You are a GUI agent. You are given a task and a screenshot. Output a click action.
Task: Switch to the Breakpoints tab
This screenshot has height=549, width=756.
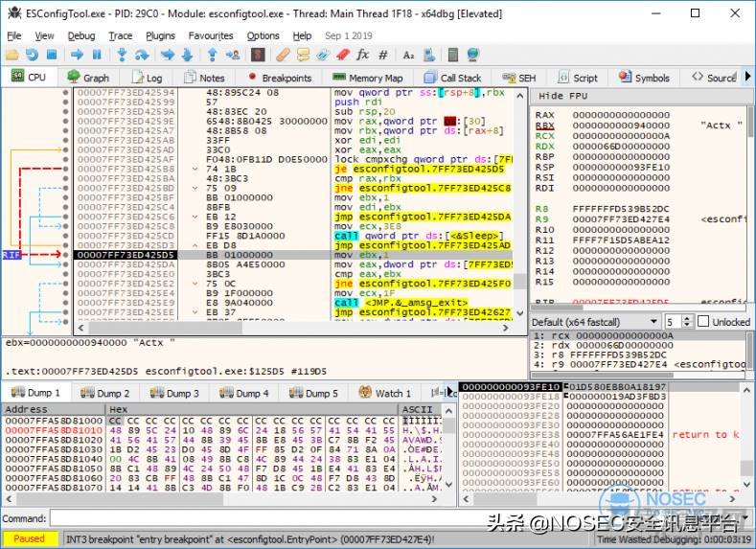coord(279,78)
